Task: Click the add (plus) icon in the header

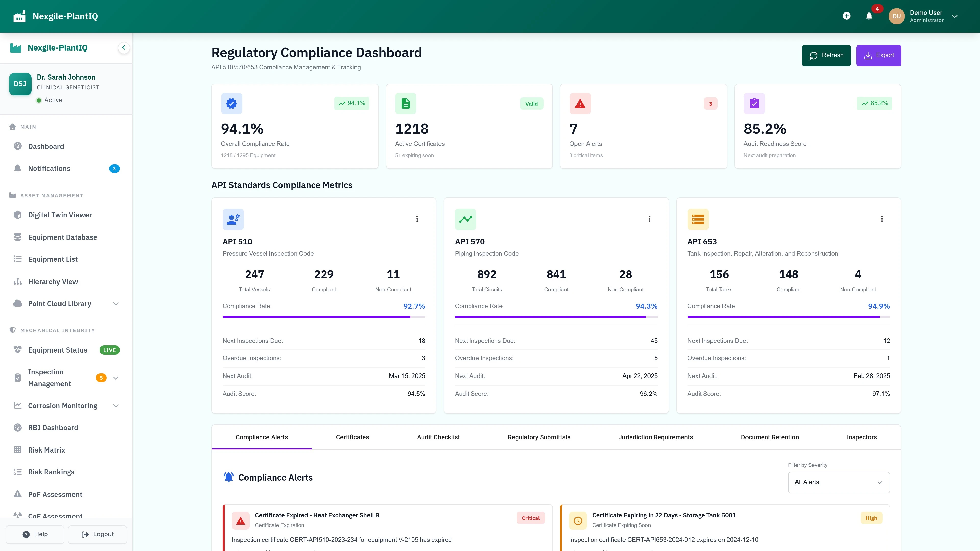Action: tap(847, 16)
